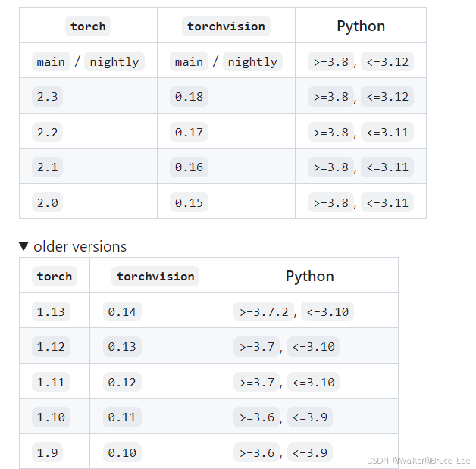This screenshot has height=469, width=476.
Task: Click torch 1.10 version tag
Action: [x=51, y=417]
